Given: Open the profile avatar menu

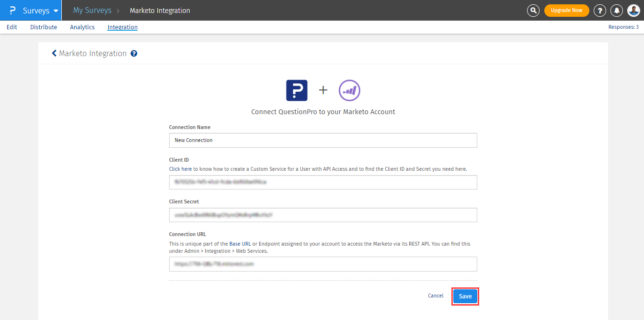Looking at the screenshot, I should pos(633,10).
